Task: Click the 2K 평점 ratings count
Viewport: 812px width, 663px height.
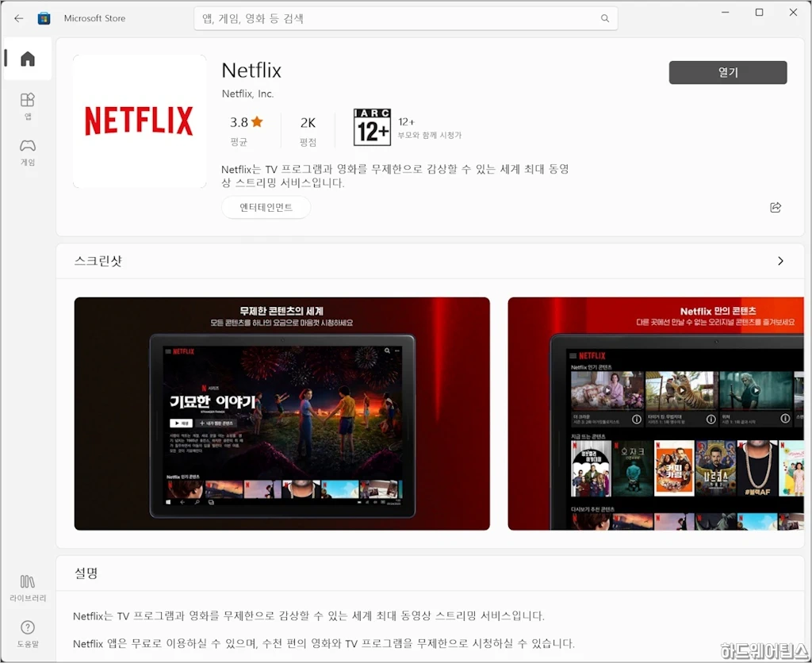Action: (x=308, y=131)
